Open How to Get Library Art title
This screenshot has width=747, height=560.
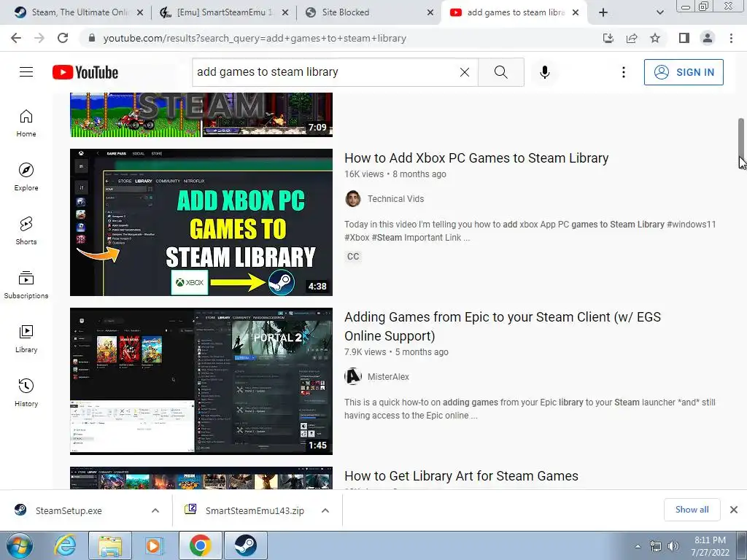pos(461,475)
